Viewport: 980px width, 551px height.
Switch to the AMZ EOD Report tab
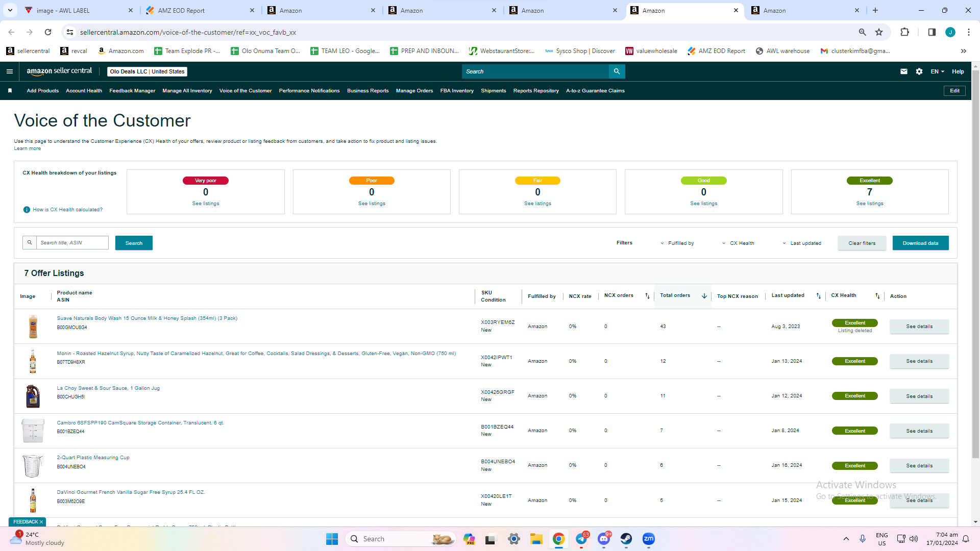(x=200, y=10)
